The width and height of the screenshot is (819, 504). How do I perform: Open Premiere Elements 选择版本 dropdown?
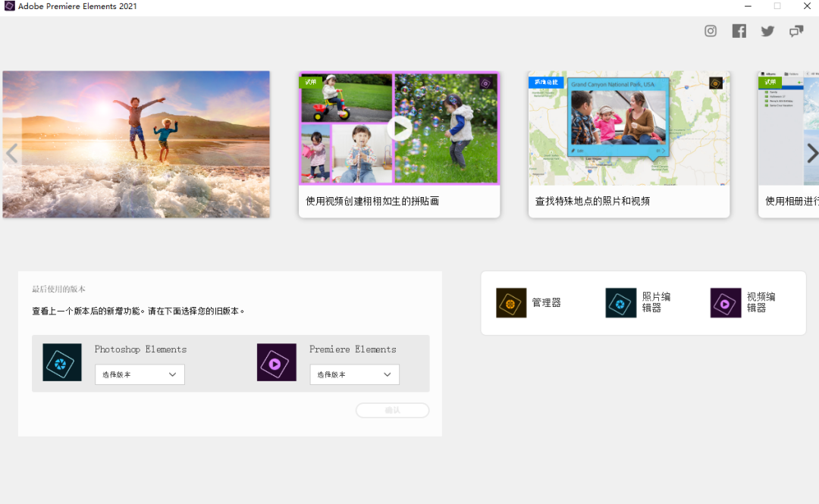pyautogui.click(x=354, y=374)
